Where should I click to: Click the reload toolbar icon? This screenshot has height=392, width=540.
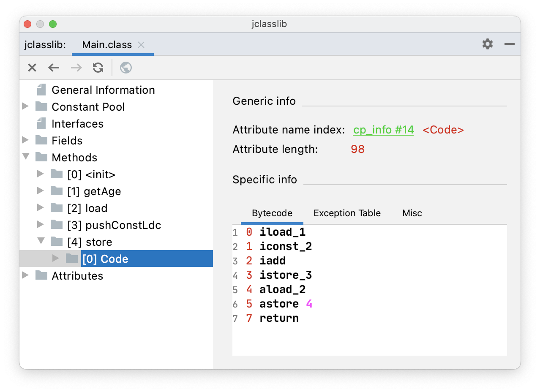pos(98,68)
